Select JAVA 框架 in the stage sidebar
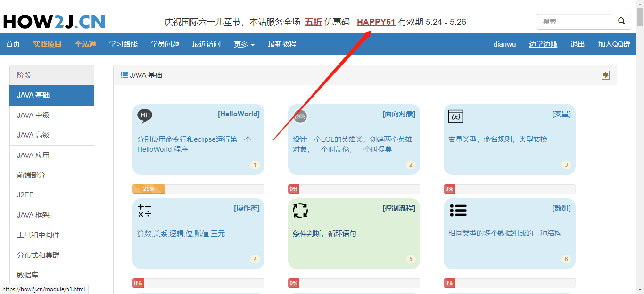 click(x=52, y=215)
